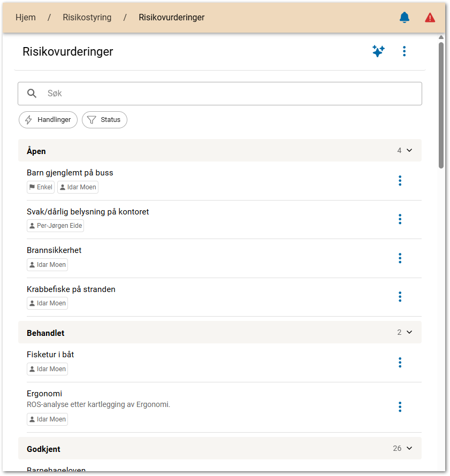Collapse the Behandlet section
The image size is (450, 476).
[409, 333]
